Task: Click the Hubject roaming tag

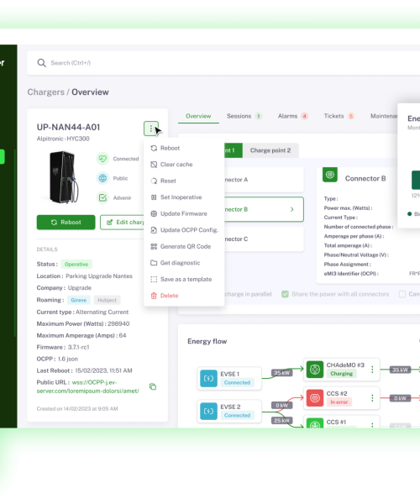Action: tap(107, 300)
